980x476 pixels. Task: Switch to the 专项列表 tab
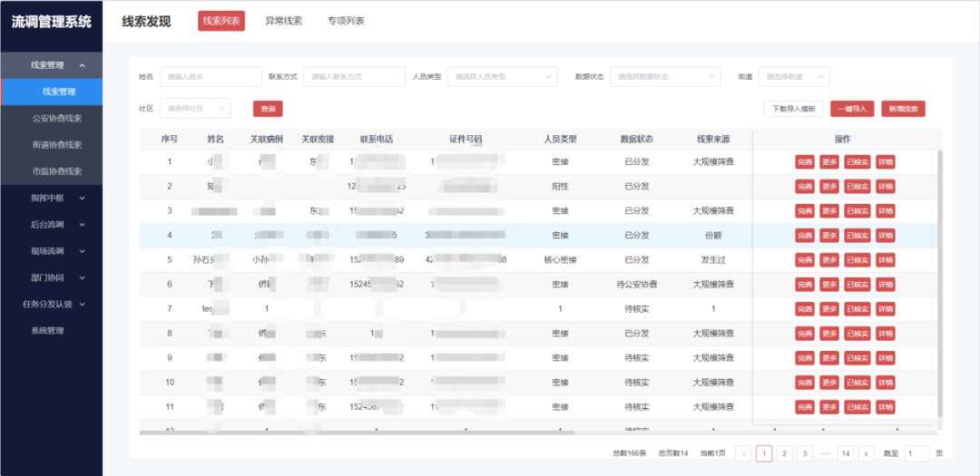tap(346, 21)
